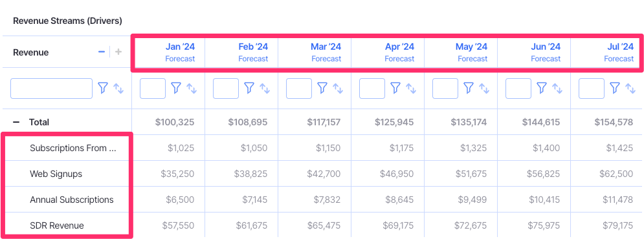Click the Mar '24 column filter funnel icon
This screenshot has height=239, width=644.
click(322, 88)
